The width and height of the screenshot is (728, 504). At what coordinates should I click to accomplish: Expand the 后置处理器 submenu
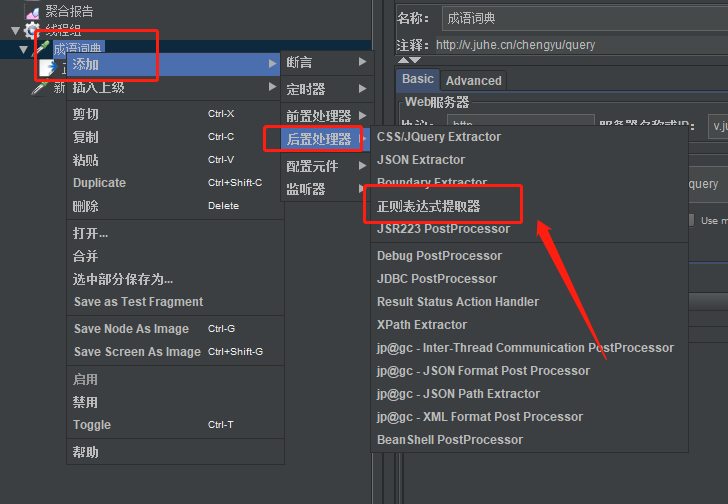click(325, 139)
